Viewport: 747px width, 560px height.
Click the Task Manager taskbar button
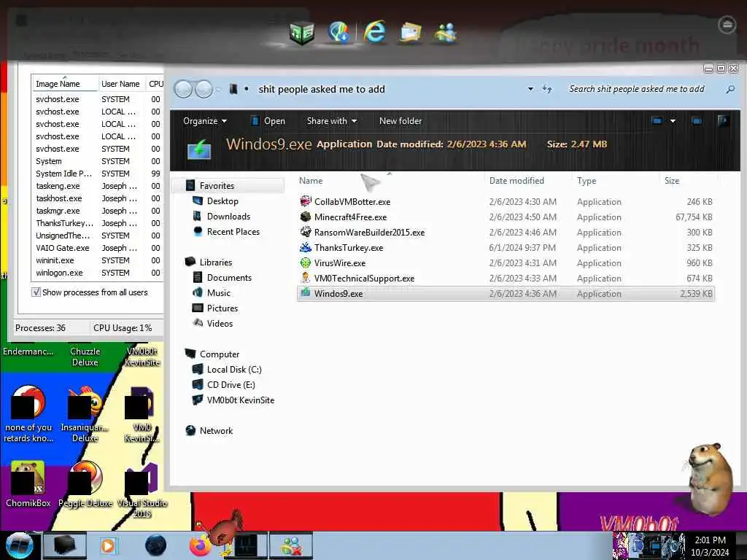click(246, 545)
